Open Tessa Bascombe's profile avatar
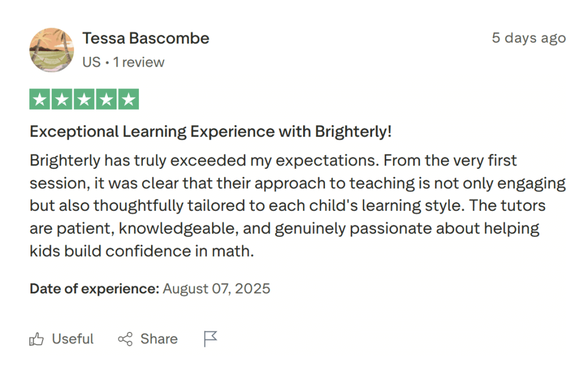Viewport: 588px width, 375px height. [x=52, y=50]
